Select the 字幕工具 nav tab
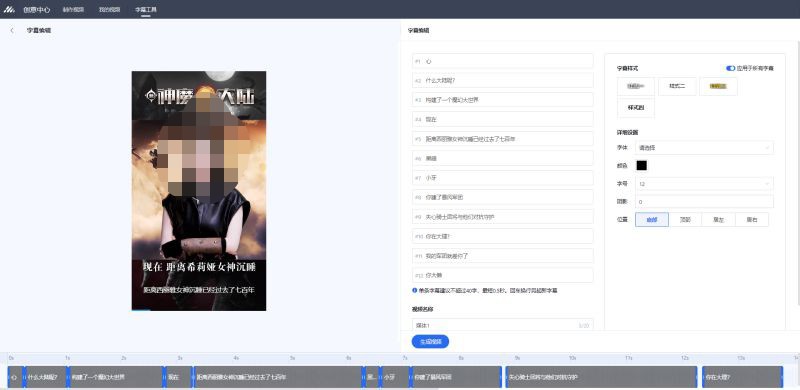This screenshot has width=800, height=390. click(146, 9)
